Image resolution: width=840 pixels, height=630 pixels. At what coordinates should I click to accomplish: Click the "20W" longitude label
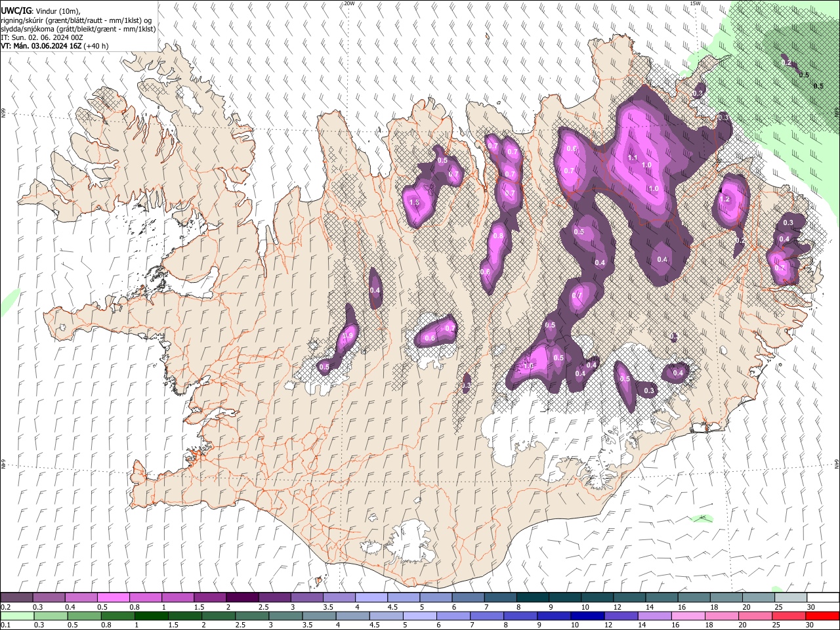pos(349,3)
